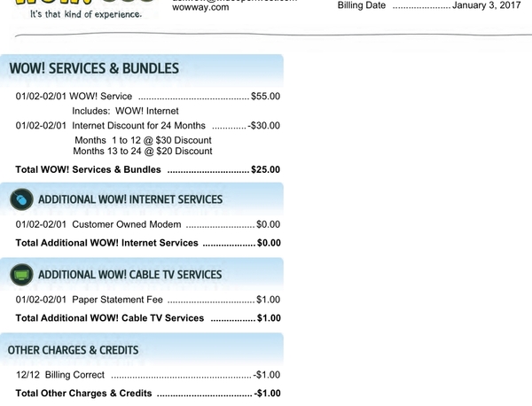Viewport: 532px width, 406px height.
Task: Select the Other Charges & Credits header
Action: [73, 350]
